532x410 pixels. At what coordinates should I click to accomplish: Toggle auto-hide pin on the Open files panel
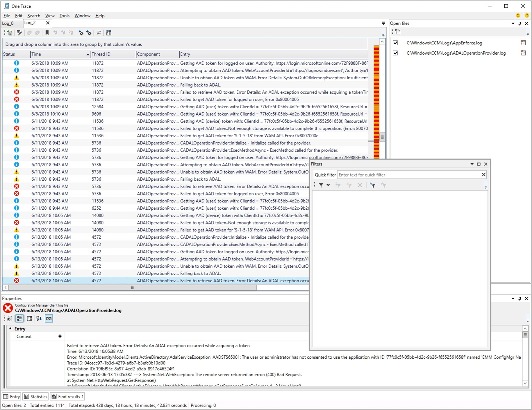point(519,23)
